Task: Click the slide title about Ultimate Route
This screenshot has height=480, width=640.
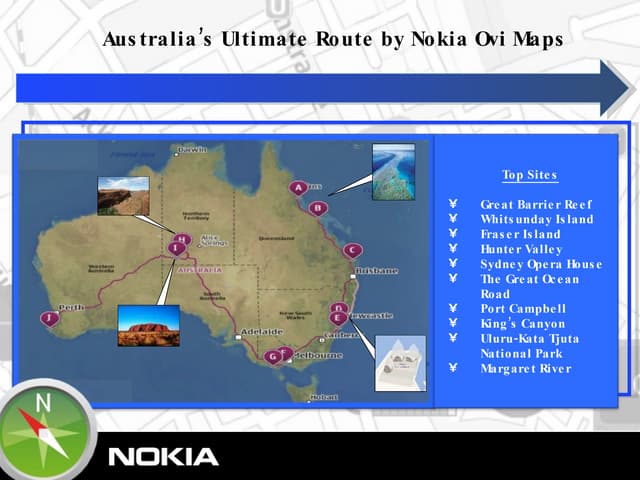Action: pyautogui.click(x=333, y=39)
